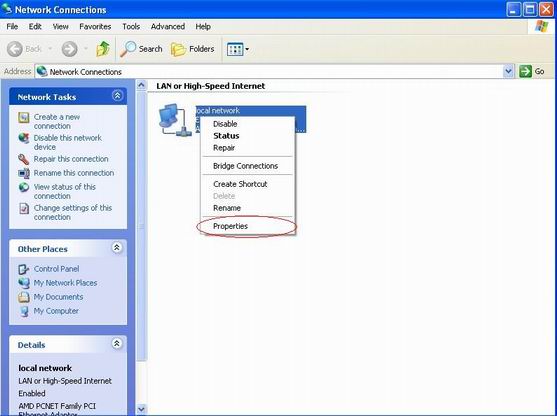Click the Network Connections title bar icon
The width and height of the screenshot is (557, 416).
(x=6, y=9)
